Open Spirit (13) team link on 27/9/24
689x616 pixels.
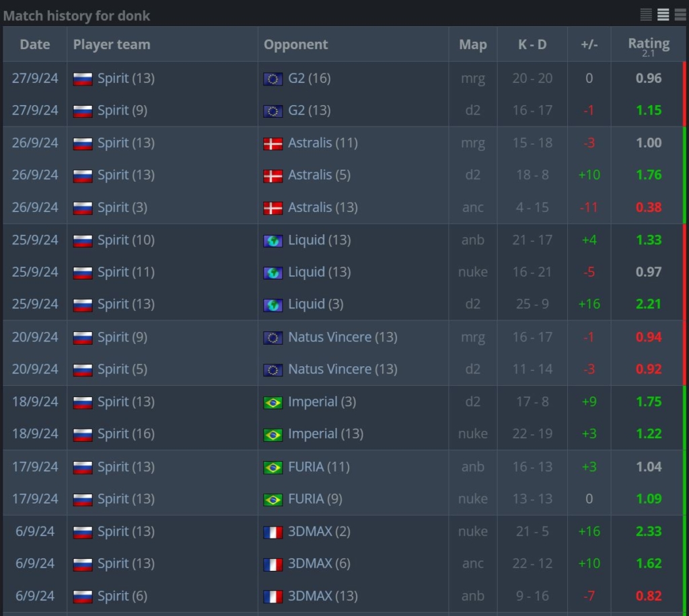tap(126, 78)
